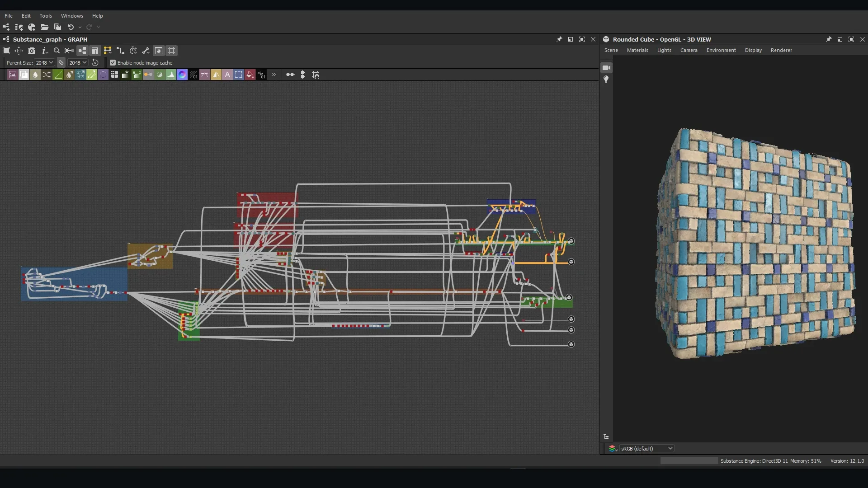The image size is (868, 488).
Task: Disable the Enable node image cache checkbox
Action: [113, 62]
